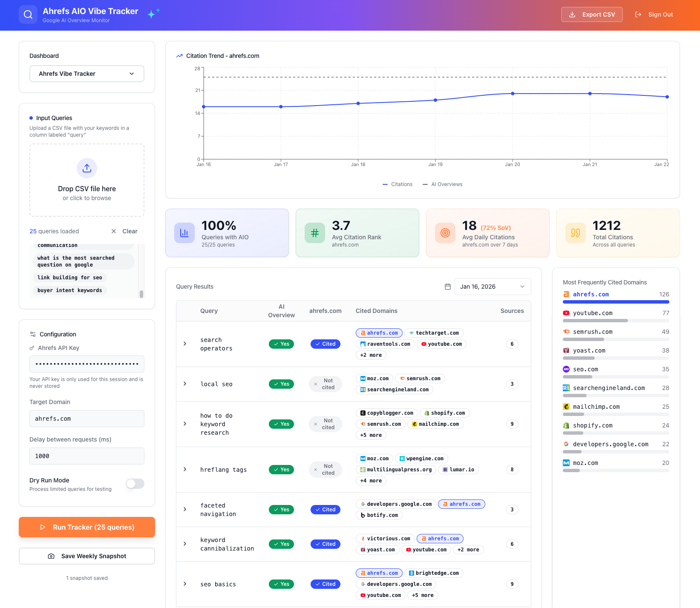
Task: Open the calendar icon next to date selector
Action: pyautogui.click(x=447, y=287)
